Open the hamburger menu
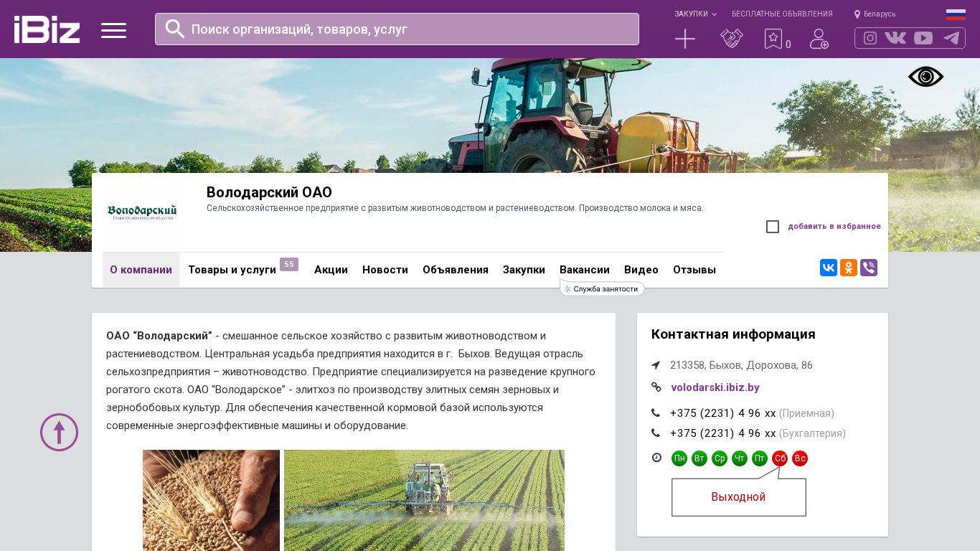The width and height of the screenshot is (980, 551). click(113, 30)
